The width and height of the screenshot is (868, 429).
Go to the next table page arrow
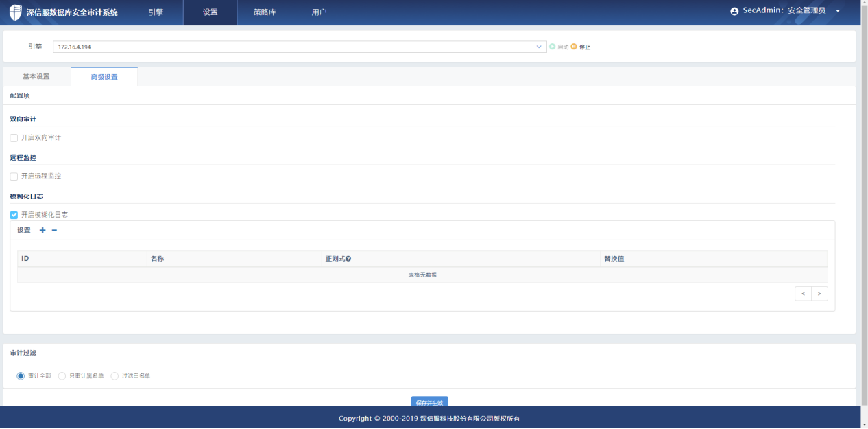point(819,294)
